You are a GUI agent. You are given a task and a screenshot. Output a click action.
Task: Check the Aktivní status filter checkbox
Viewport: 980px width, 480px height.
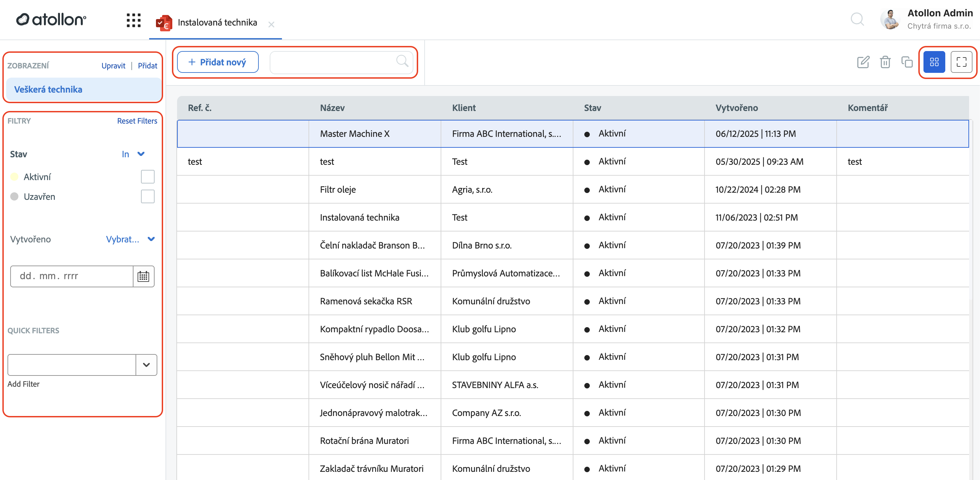[147, 177]
